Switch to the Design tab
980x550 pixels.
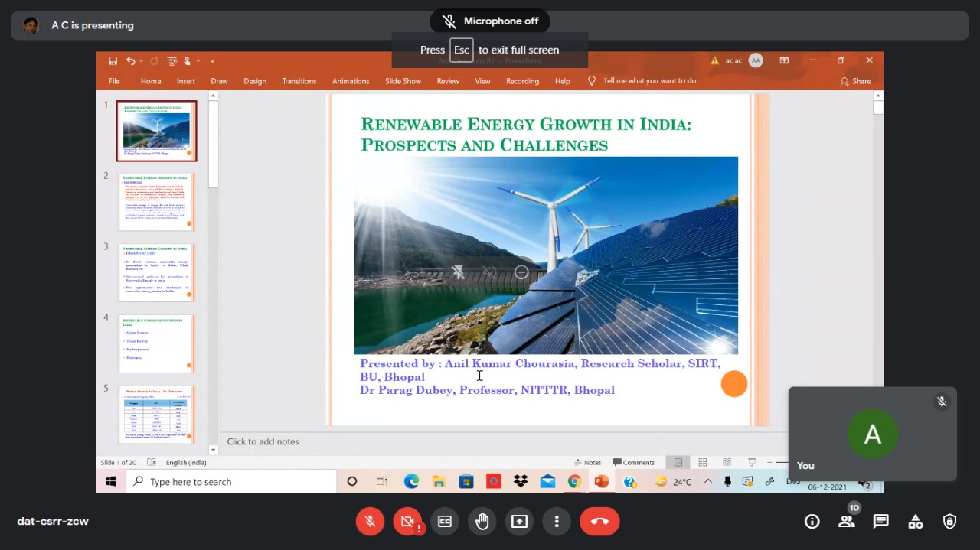click(x=255, y=81)
